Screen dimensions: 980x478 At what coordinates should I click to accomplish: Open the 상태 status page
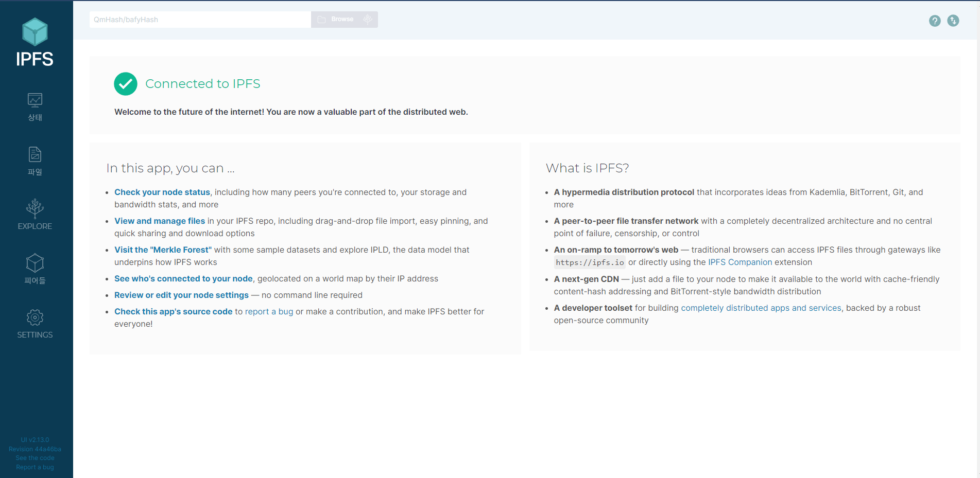pos(35,107)
